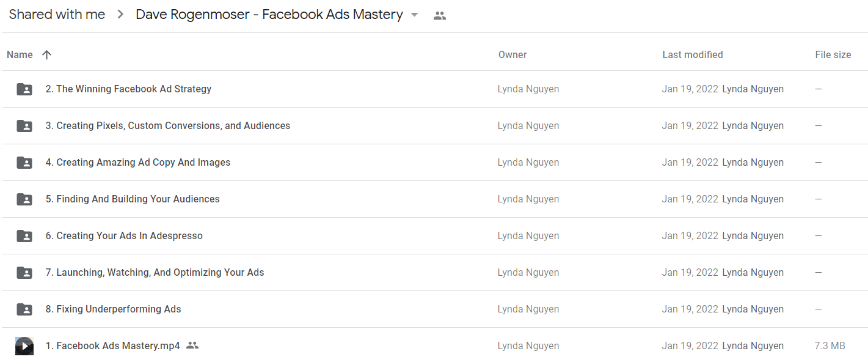This screenshot has height=362, width=868.
Task: Open the video thumbnail for Facebook Ads Mastery.mp4
Action: pyautogui.click(x=24, y=346)
